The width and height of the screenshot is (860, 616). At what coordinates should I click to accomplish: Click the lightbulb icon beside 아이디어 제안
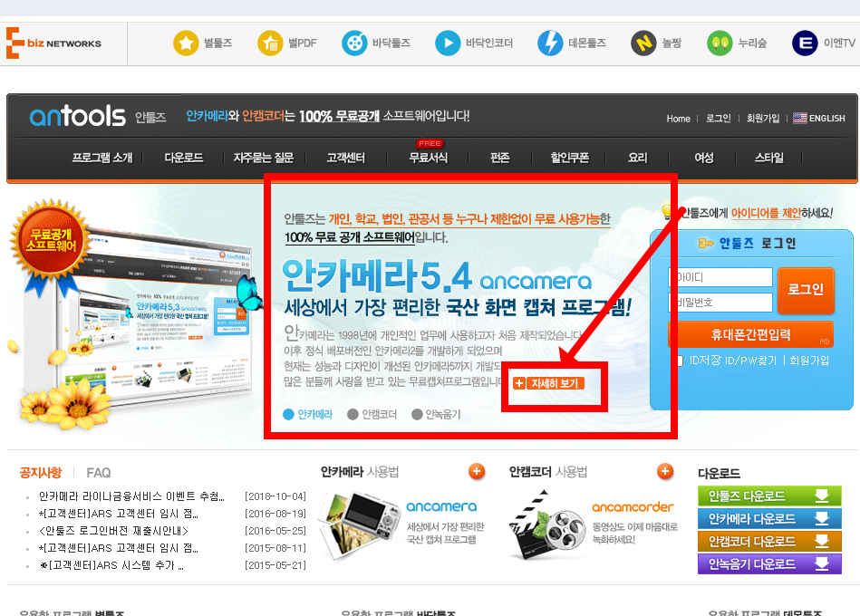pos(668,212)
